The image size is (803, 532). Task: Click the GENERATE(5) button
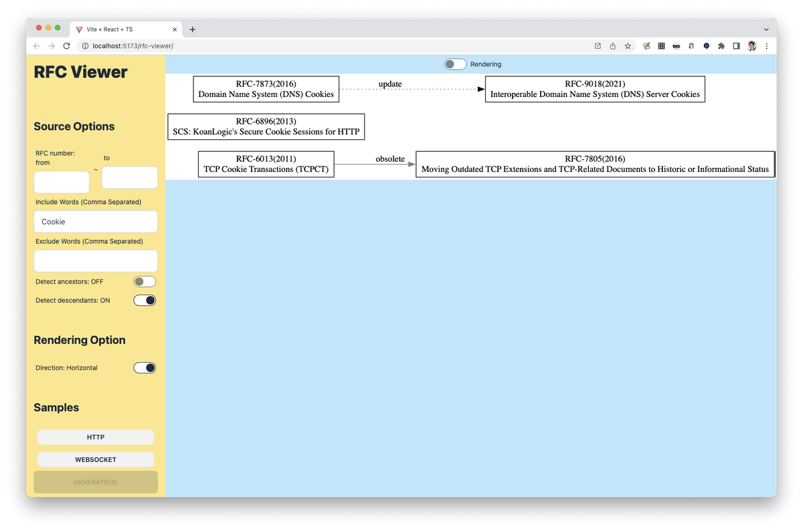click(96, 482)
